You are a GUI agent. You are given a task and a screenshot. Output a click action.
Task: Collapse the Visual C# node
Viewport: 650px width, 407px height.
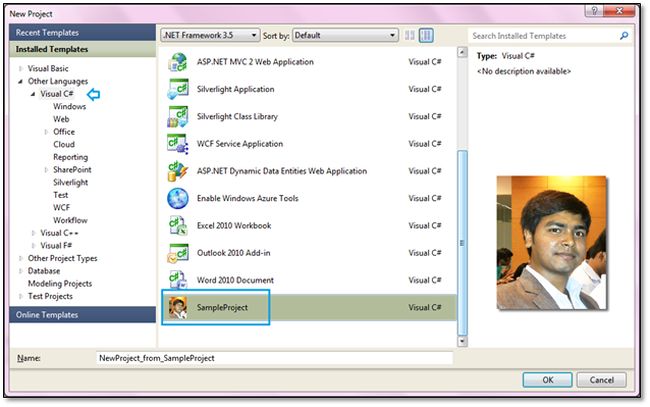[x=33, y=94]
